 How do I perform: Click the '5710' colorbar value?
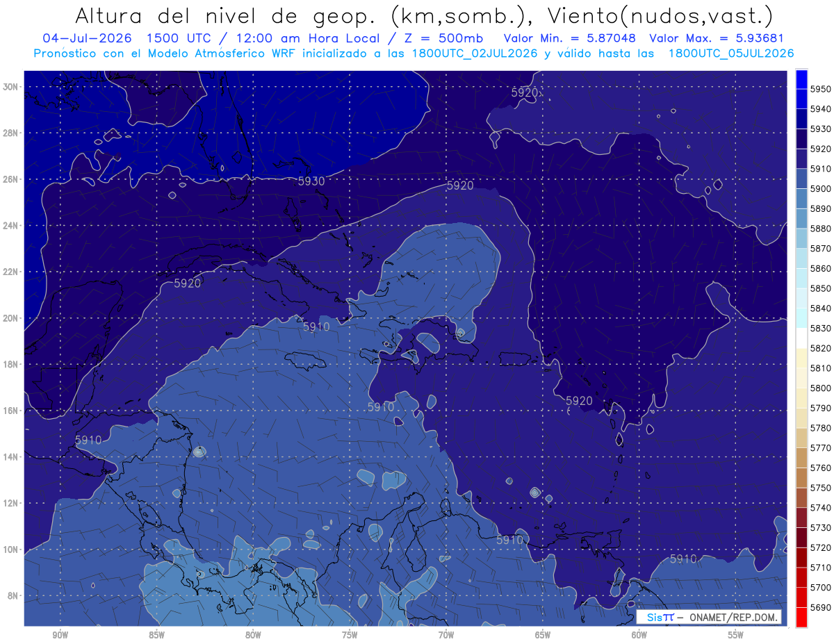[820, 568]
